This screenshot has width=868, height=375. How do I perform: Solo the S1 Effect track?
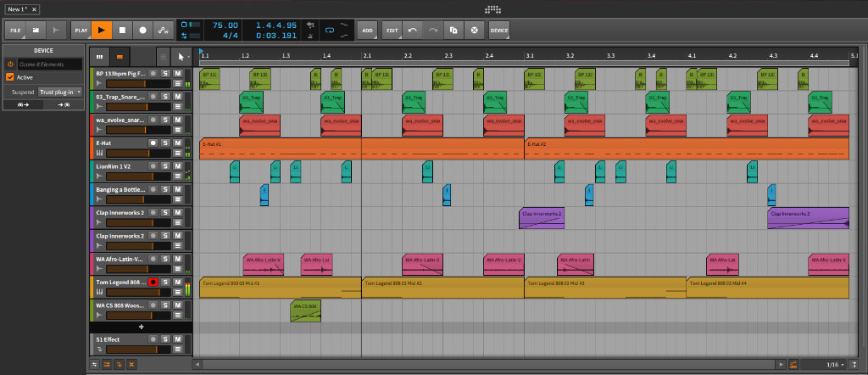point(165,339)
